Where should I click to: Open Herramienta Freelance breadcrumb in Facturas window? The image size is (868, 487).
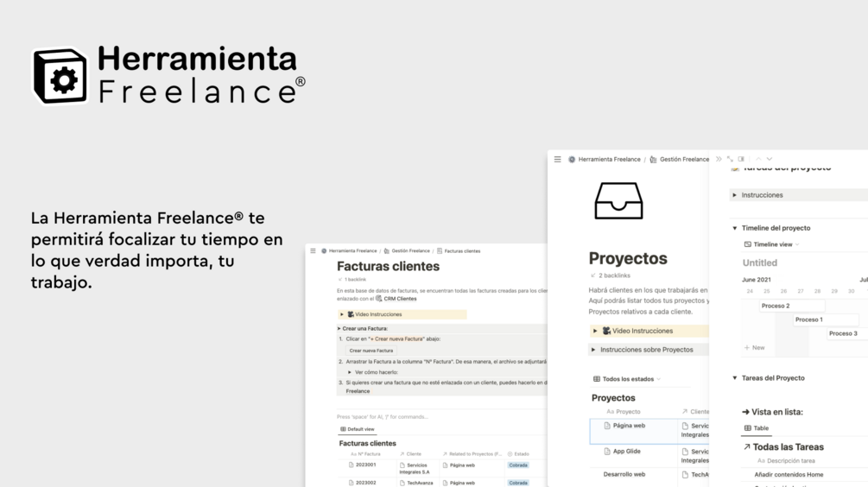pos(349,250)
